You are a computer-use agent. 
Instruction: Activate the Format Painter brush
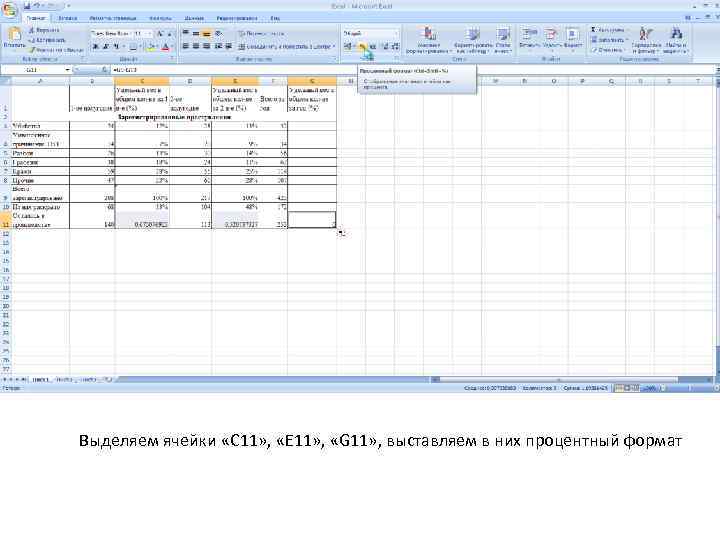pyautogui.click(x=56, y=50)
